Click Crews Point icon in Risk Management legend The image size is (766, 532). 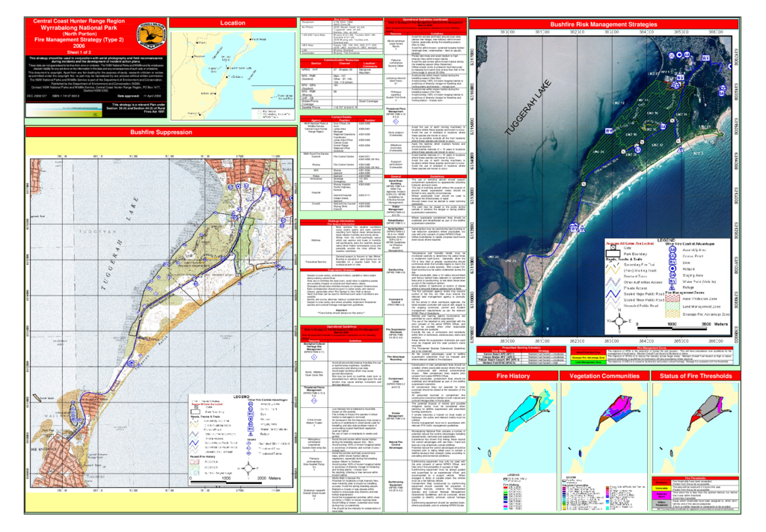672,256
